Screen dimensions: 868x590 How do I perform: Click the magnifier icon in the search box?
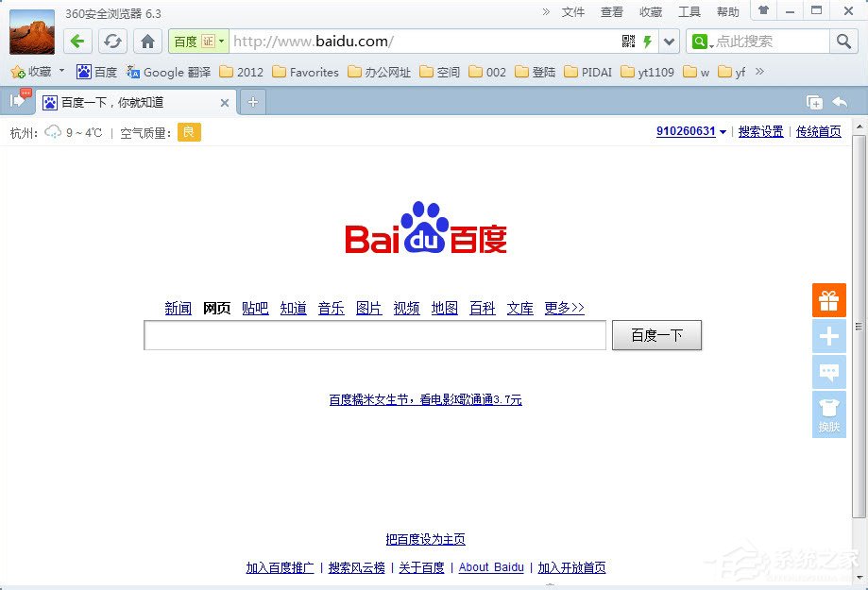tap(842, 42)
